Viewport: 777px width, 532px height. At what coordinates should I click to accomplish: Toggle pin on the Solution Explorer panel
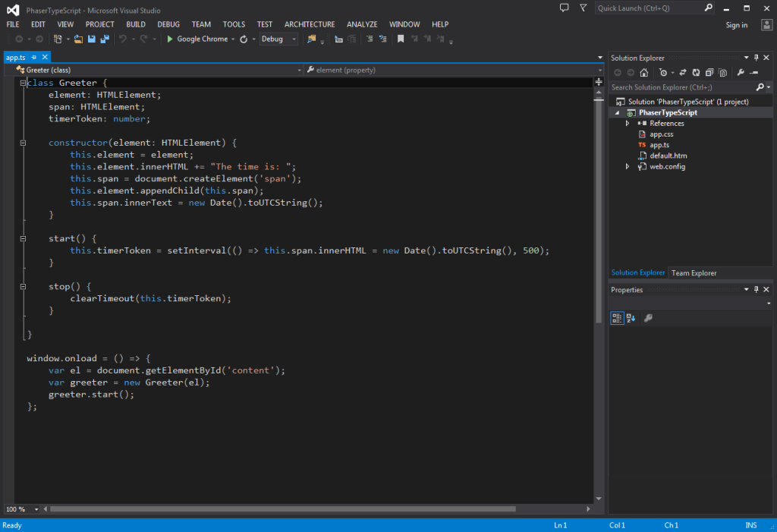756,58
